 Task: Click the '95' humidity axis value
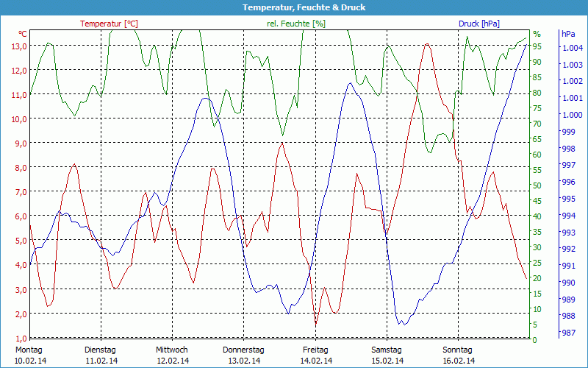537,46
